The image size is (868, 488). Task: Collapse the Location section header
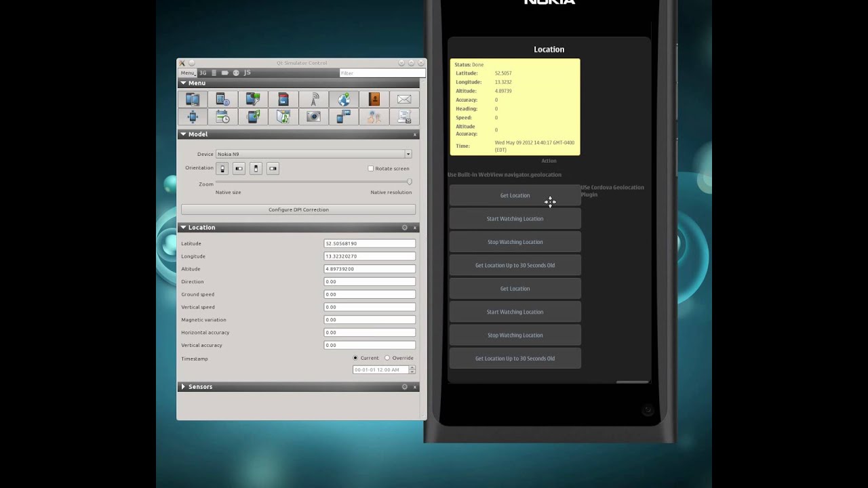click(298, 227)
